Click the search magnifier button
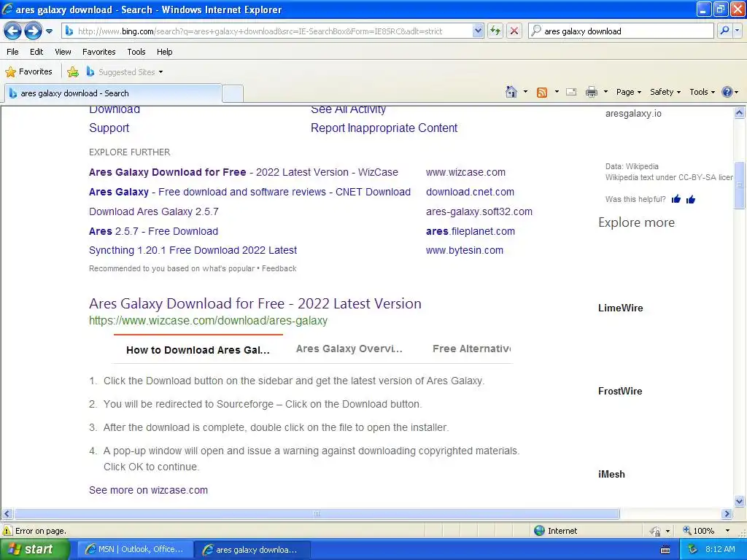Image resolution: width=747 pixels, height=560 pixels. point(724,31)
